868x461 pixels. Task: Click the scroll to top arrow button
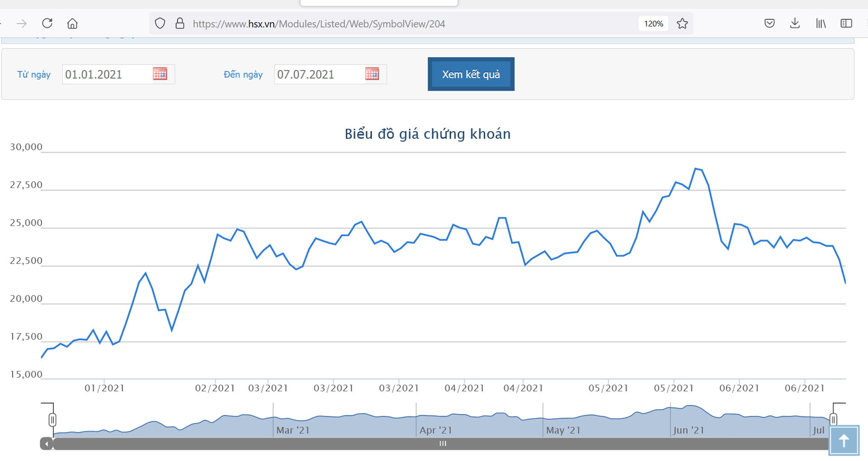[x=844, y=441]
